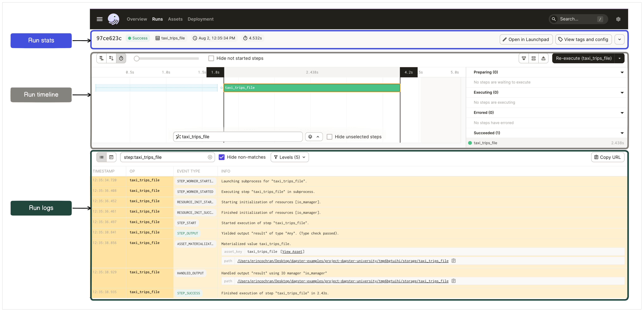Click the log filter input field
This screenshot has width=644, height=312.
click(167, 157)
